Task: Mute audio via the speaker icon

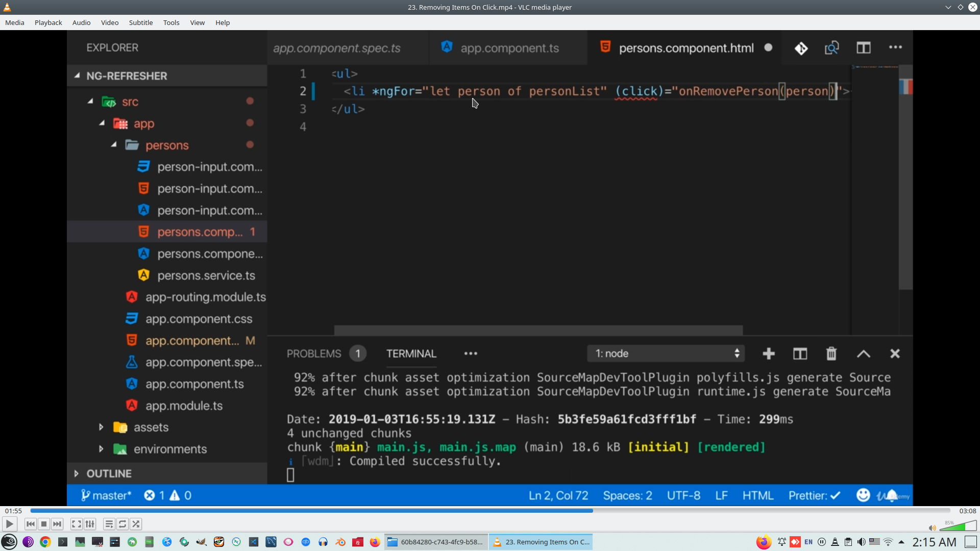Action: click(932, 528)
